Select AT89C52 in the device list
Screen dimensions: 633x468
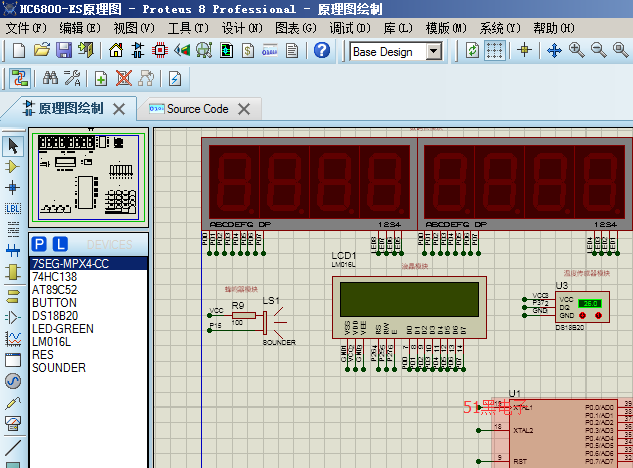(x=88, y=290)
